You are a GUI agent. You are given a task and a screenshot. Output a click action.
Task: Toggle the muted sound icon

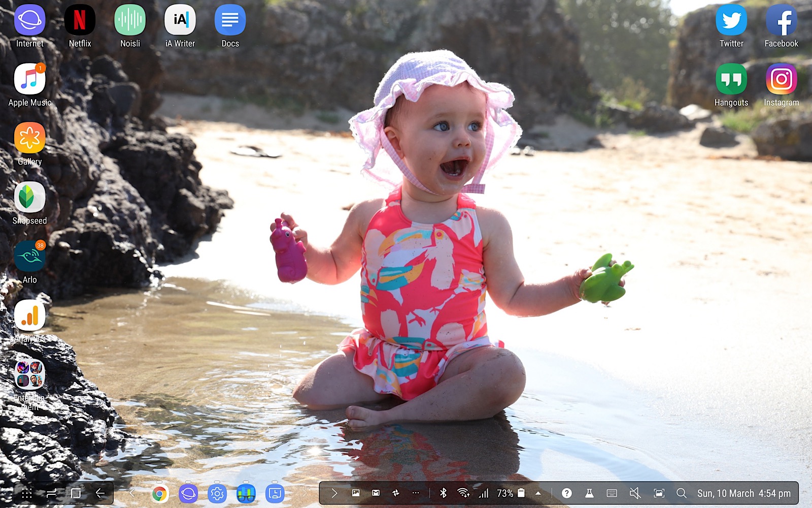click(634, 493)
